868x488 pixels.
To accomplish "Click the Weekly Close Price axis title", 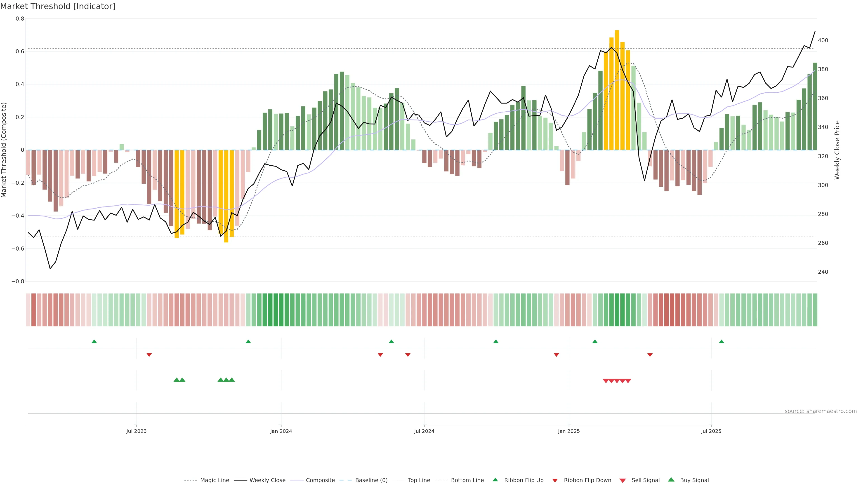I will click(837, 150).
